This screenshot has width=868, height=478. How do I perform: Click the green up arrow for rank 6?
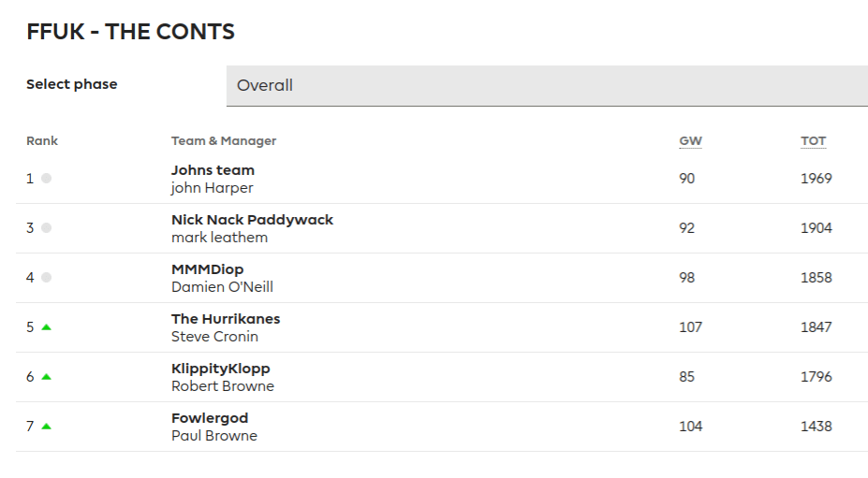tap(46, 377)
